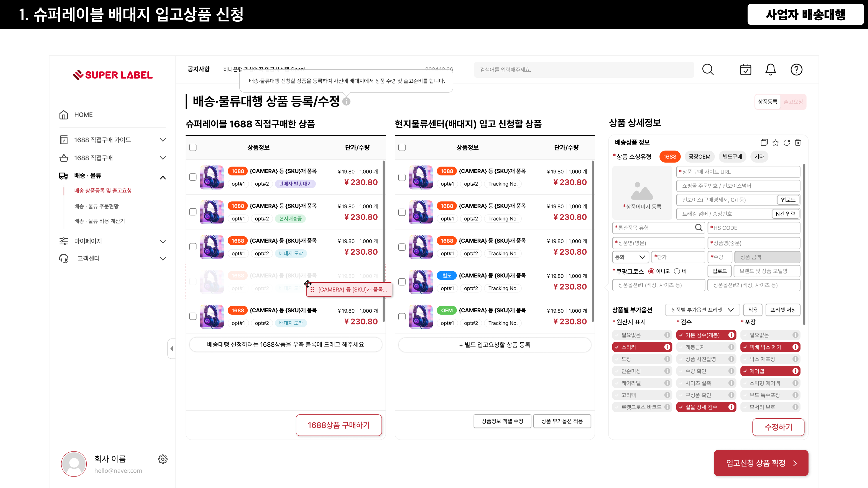Click the 상품이미지 등록 image placeholder
The height and width of the screenshot is (488, 868).
pos(642,193)
